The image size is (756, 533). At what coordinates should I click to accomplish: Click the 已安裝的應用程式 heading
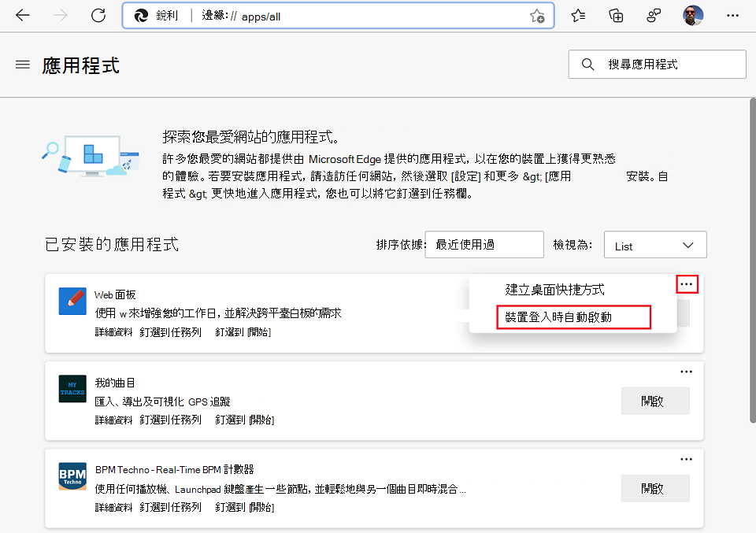[x=112, y=244]
